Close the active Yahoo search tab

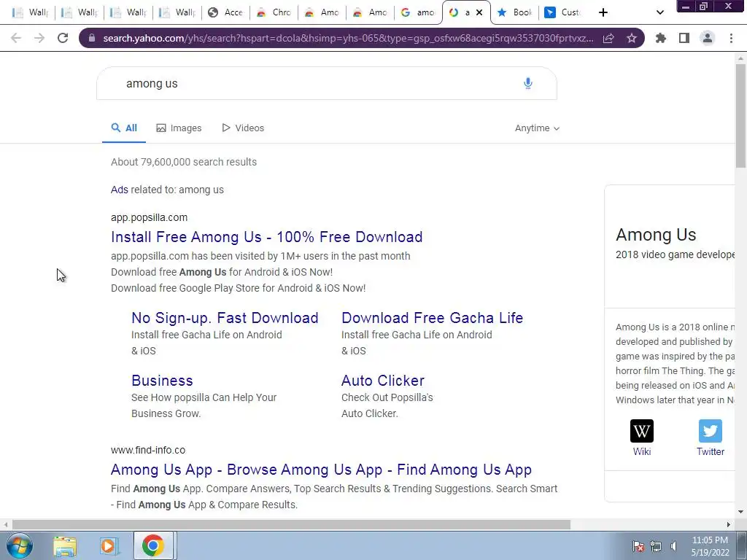point(479,12)
